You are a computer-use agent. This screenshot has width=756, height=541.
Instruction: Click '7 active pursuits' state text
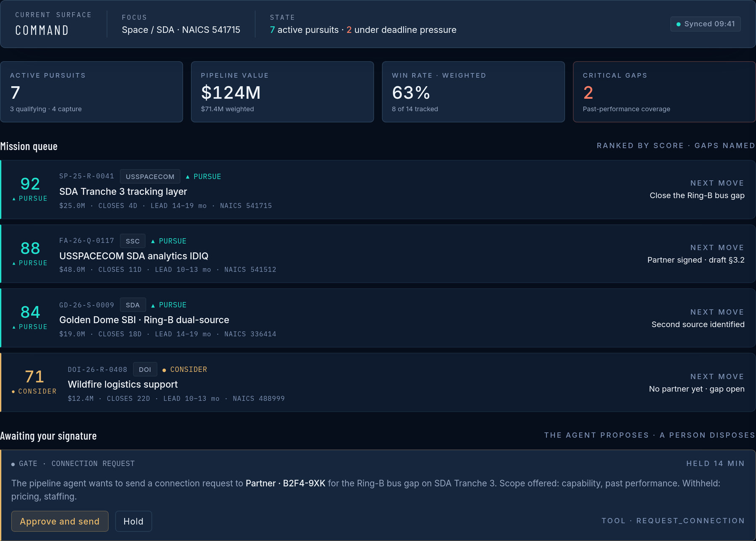tap(304, 30)
